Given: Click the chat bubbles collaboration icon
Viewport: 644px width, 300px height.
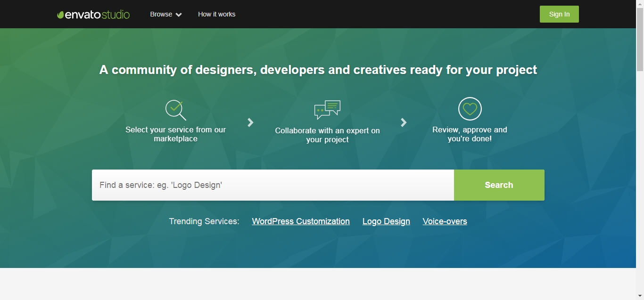Looking at the screenshot, I should [x=327, y=109].
